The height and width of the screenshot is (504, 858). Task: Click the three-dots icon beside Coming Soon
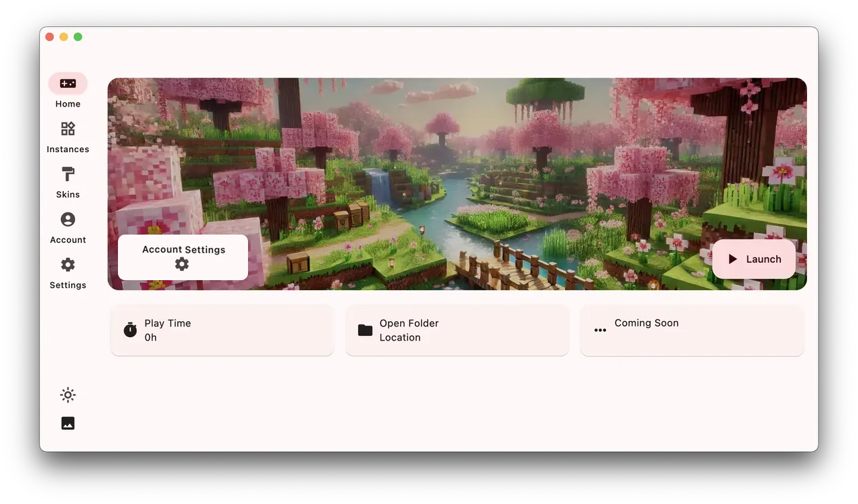point(600,330)
